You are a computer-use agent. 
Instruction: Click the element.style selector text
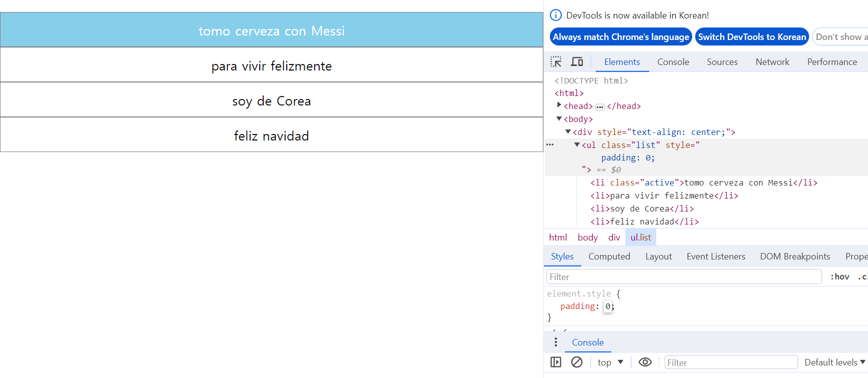click(x=579, y=293)
